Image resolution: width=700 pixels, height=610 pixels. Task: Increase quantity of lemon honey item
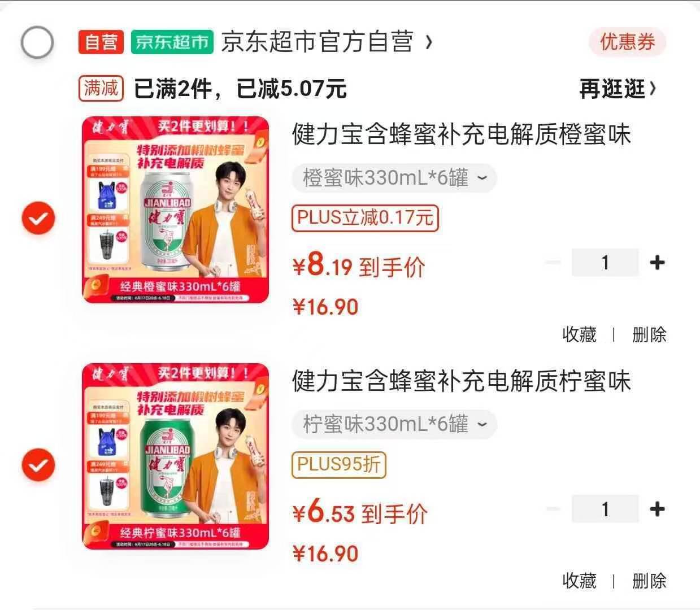(657, 509)
